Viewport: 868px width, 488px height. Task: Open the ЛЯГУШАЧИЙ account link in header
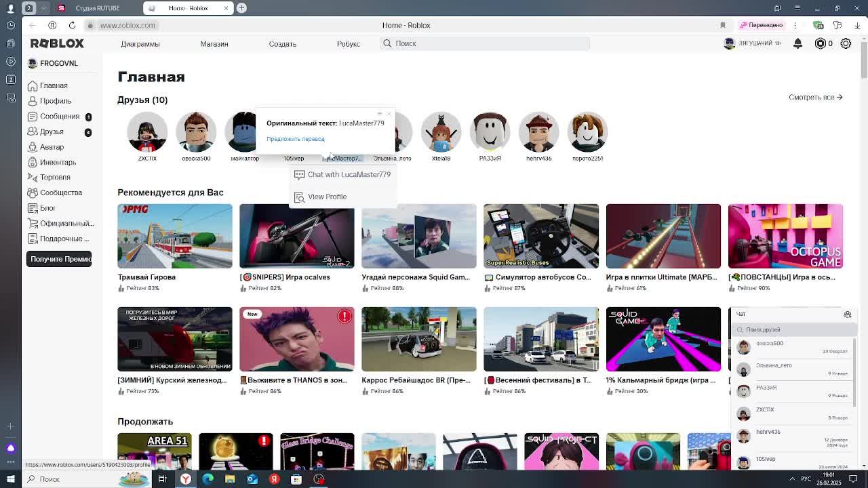coord(753,43)
